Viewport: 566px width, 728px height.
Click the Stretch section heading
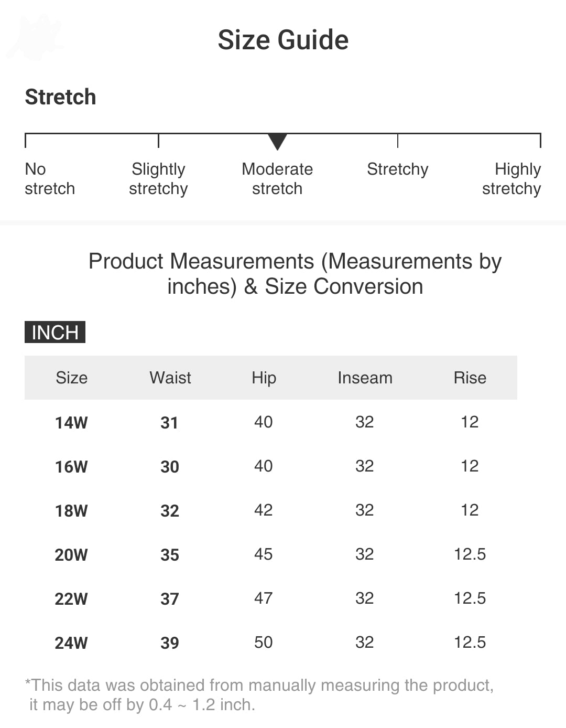pyautogui.click(x=61, y=97)
